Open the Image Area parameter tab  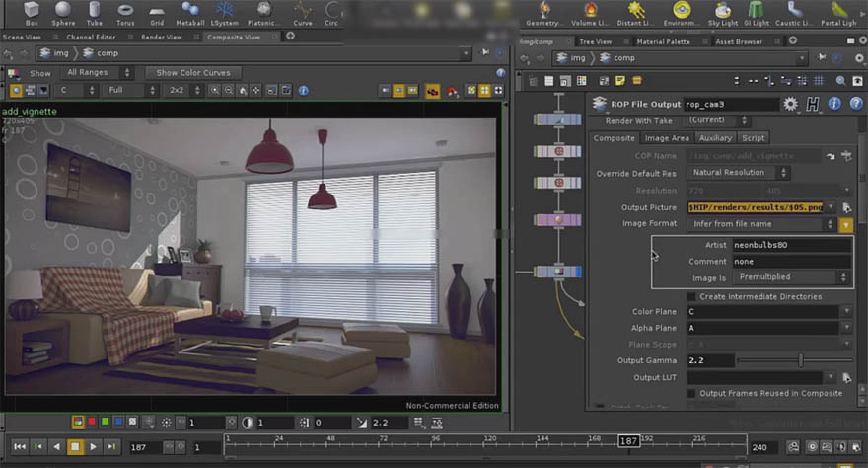667,138
